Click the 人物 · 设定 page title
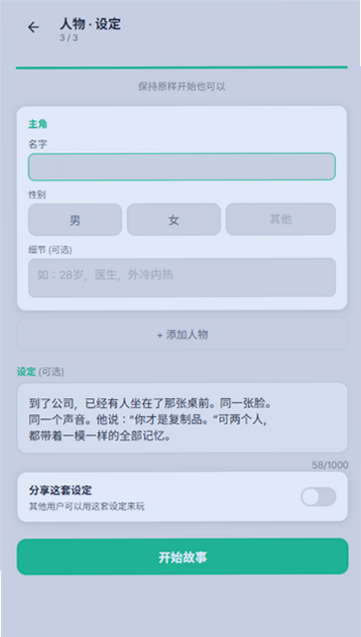The height and width of the screenshot is (637, 361). (x=90, y=24)
